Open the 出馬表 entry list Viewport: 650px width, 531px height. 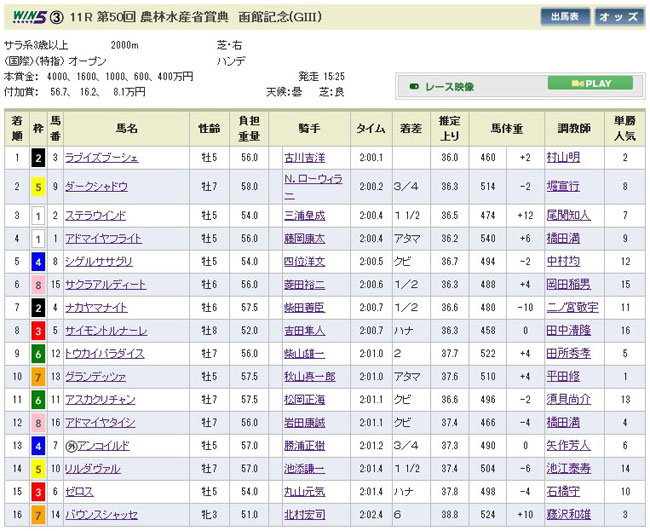point(563,17)
